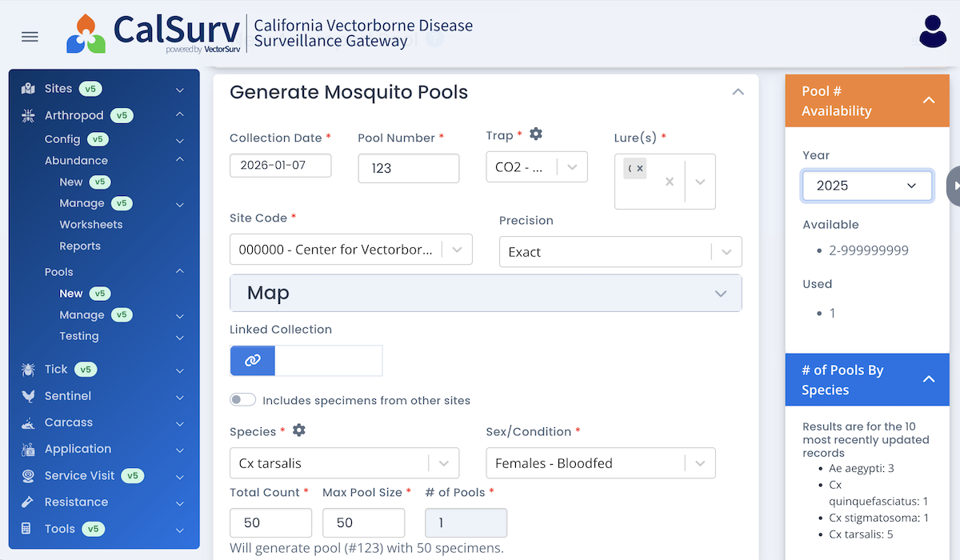Click the Linked Collection link icon
The image size is (960, 560).
(x=252, y=361)
